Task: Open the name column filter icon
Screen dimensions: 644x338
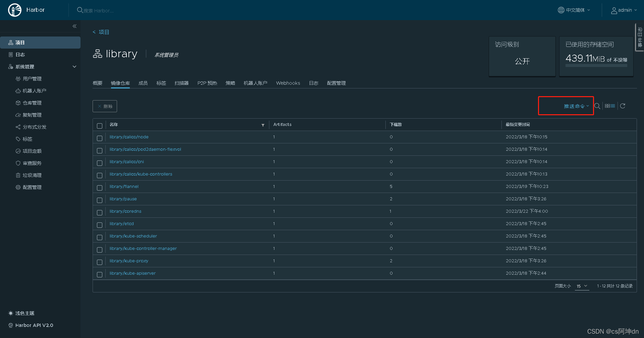Action: [x=263, y=125]
